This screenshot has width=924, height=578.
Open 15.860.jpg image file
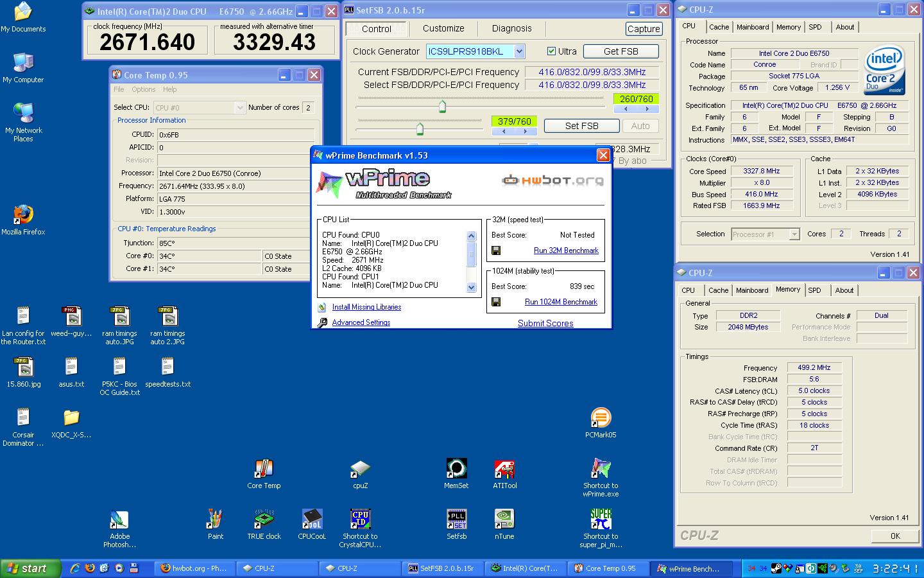[x=23, y=372]
